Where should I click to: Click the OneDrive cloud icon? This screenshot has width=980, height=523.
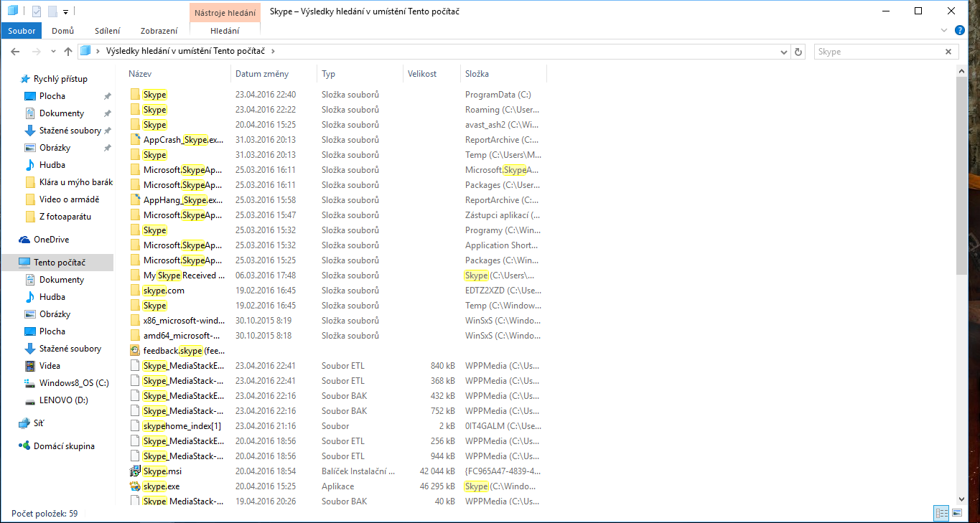24,240
